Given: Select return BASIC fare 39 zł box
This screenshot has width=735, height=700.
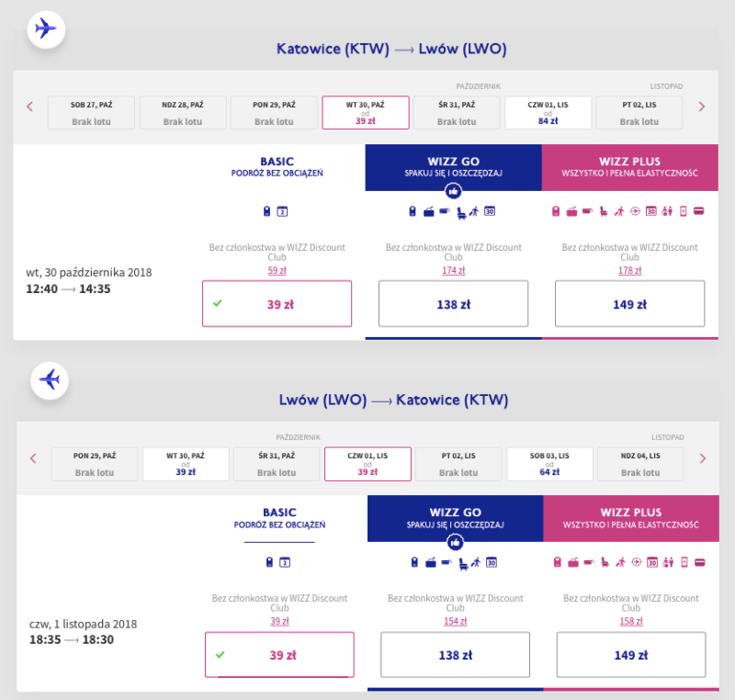Looking at the screenshot, I should click(x=279, y=655).
